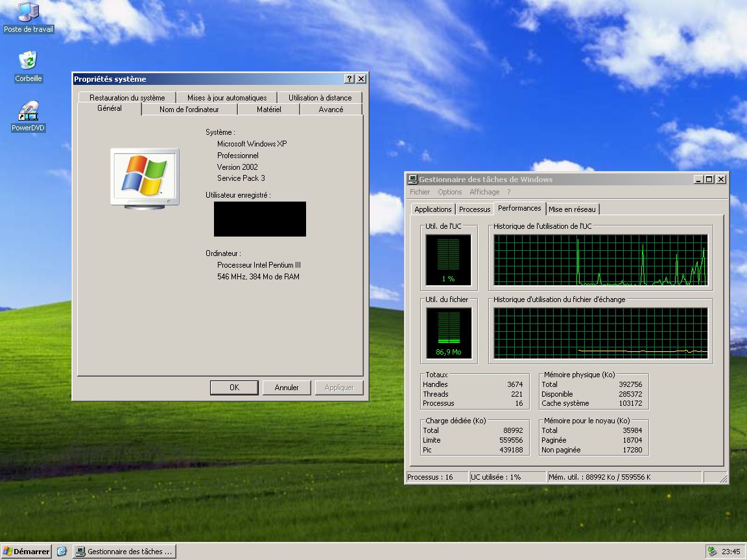
Task: Select the Performances tab
Action: point(519,208)
